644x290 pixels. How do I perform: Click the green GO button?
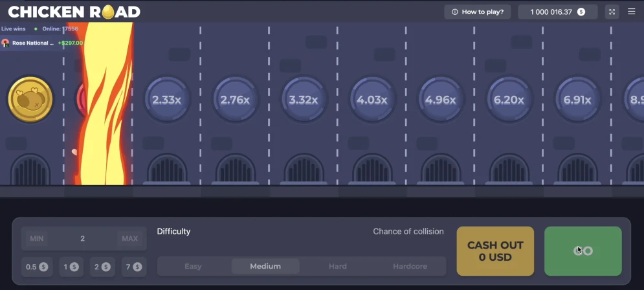[583, 251]
